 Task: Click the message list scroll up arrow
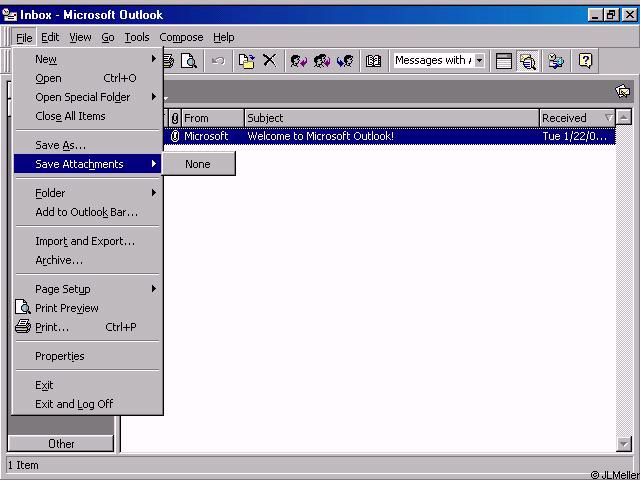[x=624, y=118]
